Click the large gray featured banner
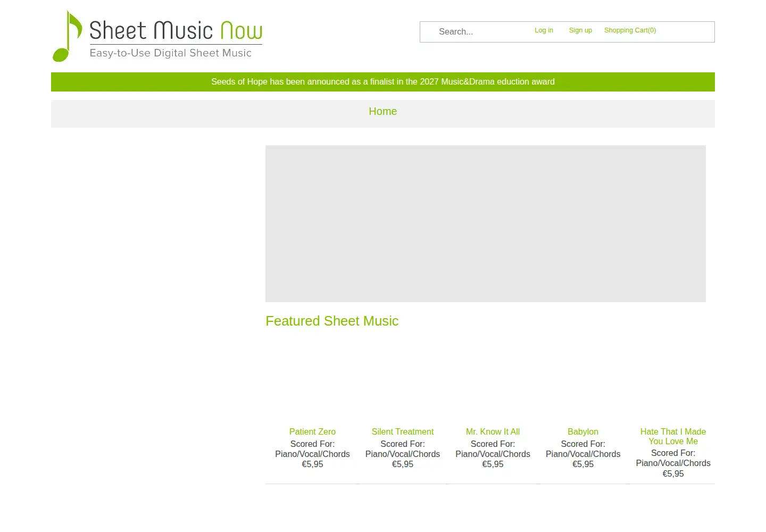 [x=486, y=223]
